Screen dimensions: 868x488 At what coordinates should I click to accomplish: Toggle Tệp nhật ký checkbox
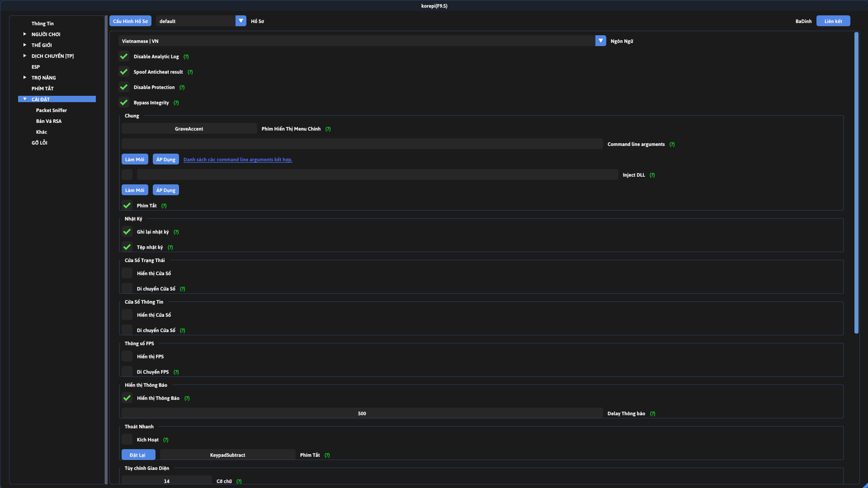(x=127, y=247)
